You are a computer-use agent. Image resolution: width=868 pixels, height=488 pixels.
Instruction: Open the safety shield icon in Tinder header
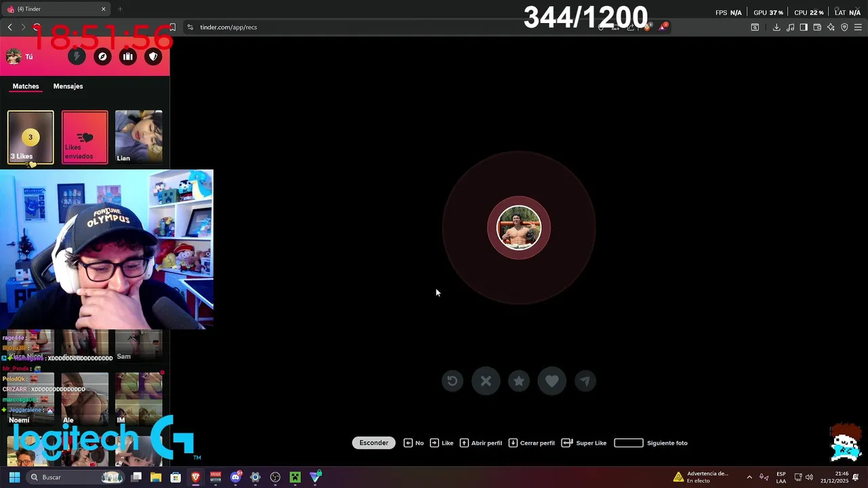point(154,57)
